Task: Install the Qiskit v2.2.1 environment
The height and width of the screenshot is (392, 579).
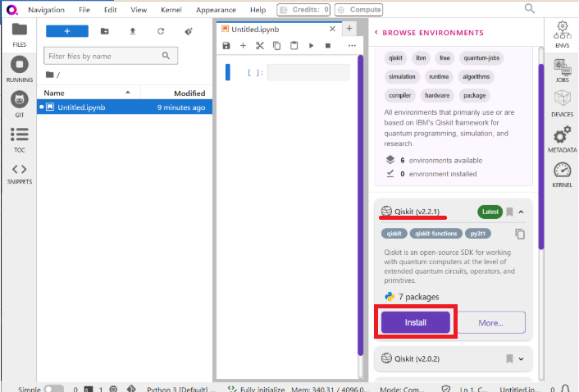Action: [415, 322]
